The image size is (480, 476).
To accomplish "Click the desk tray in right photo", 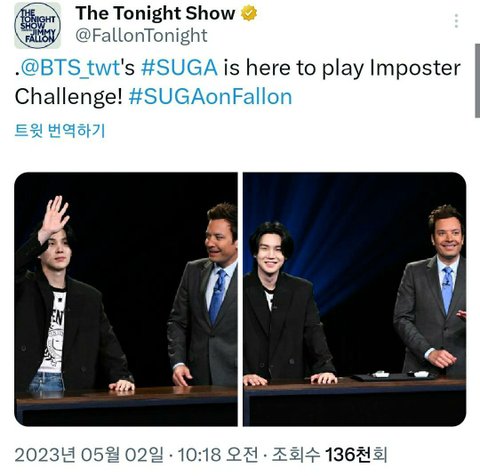I will click(x=396, y=376).
